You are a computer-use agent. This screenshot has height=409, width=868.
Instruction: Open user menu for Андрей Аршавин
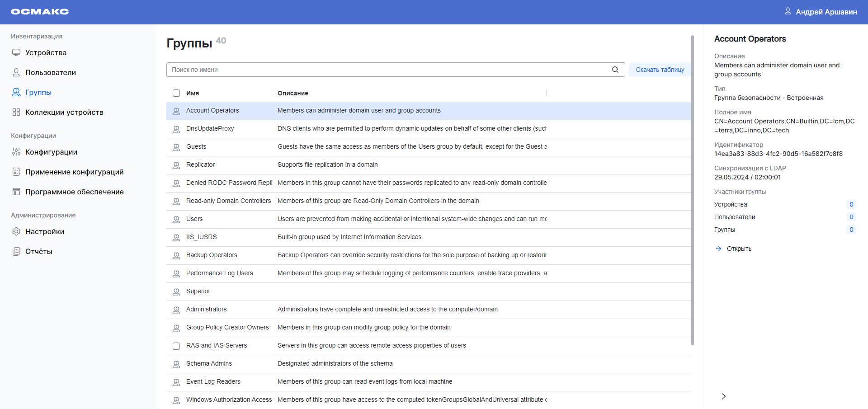click(821, 12)
